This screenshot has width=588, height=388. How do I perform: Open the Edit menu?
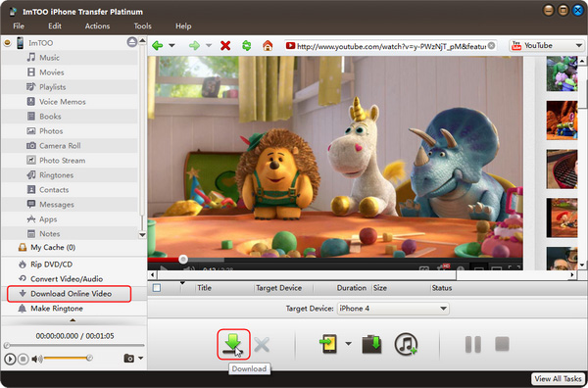(x=54, y=25)
